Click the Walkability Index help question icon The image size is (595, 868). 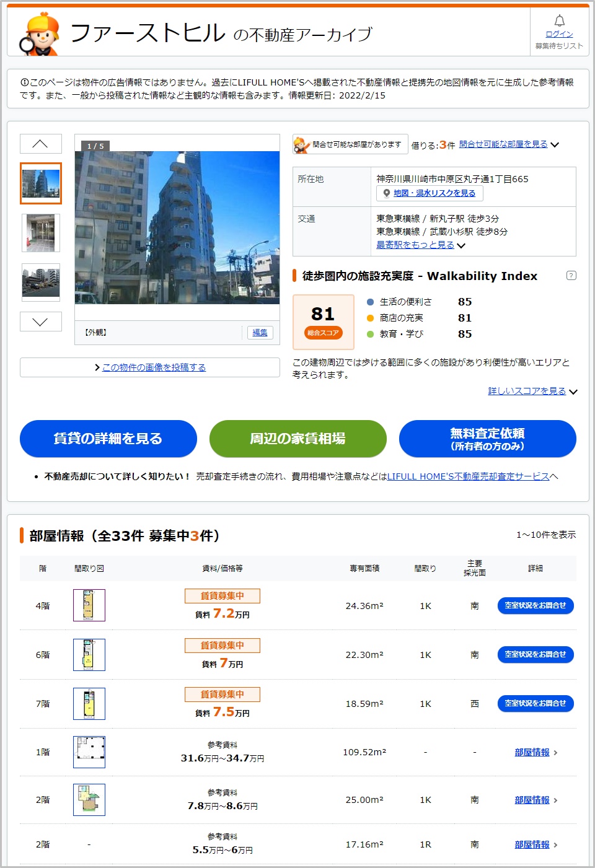pyautogui.click(x=571, y=276)
